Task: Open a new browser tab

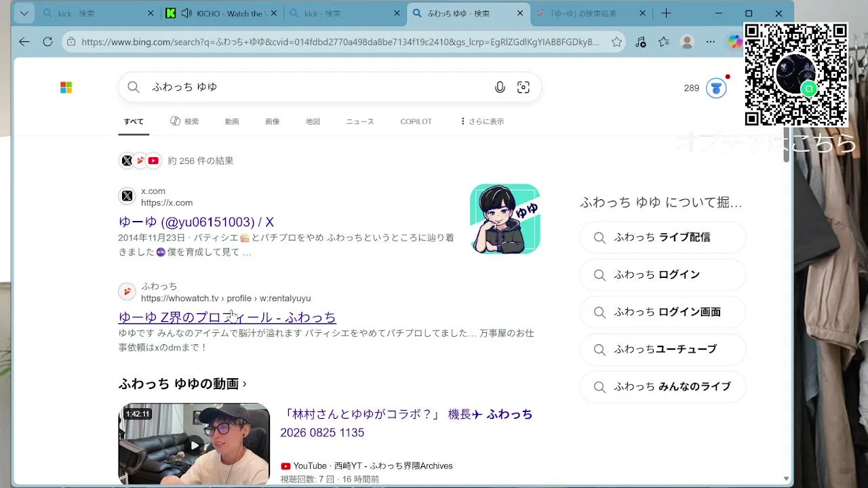Action: (667, 14)
